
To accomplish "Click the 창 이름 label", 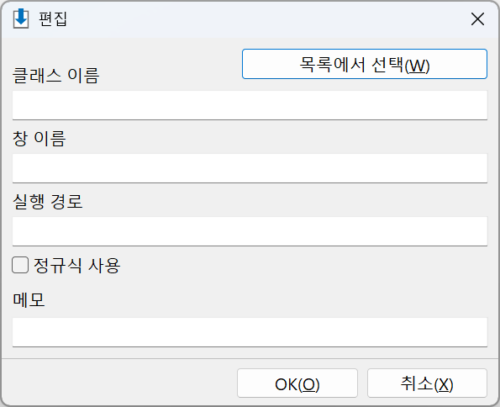I will pos(39,138).
